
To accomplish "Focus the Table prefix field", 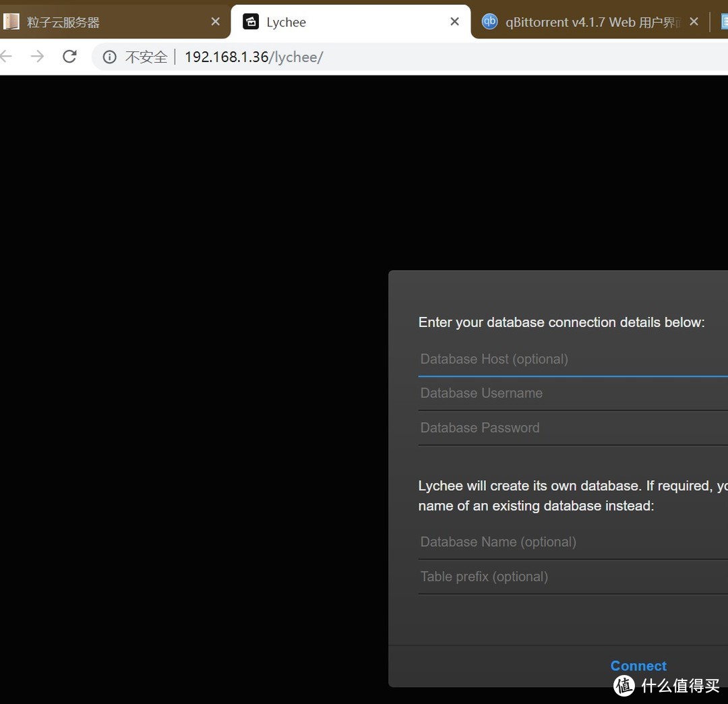I will [x=573, y=577].
